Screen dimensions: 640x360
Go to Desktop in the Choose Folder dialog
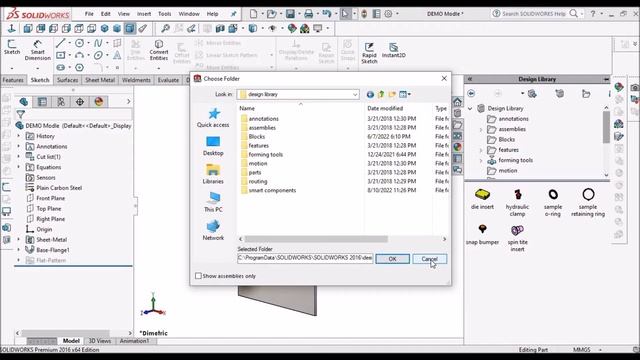coord(213,146)
